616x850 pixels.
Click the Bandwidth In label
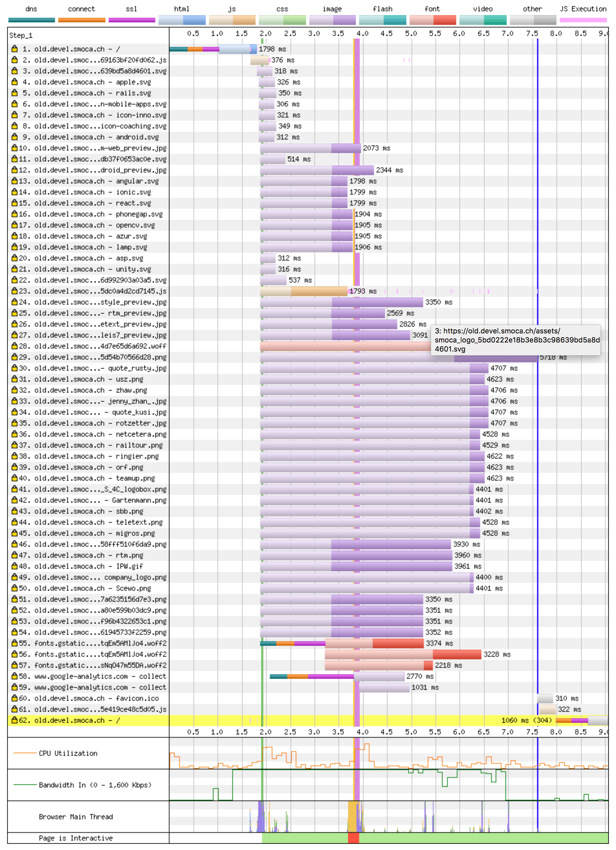tap(95, 785)
